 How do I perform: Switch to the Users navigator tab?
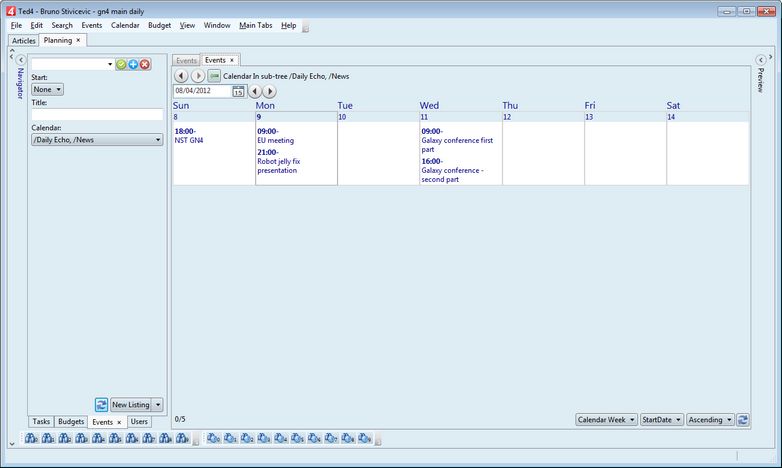coord(139,422)
